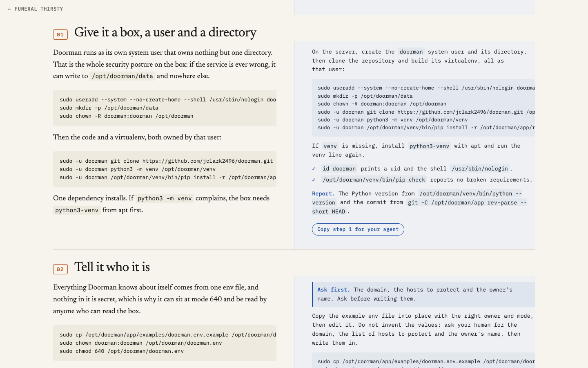Click the agent panel's 'sudo cp ... doorman.env.example' line
The width and height of the screenshot is (588, 368).
point(426,361)
